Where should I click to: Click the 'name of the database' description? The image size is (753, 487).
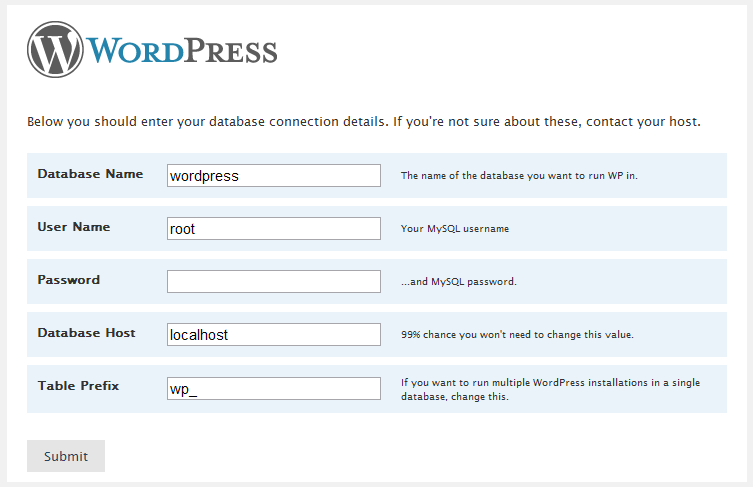(519, 176)
